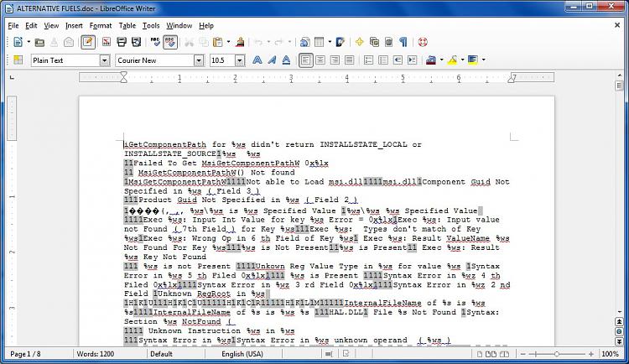Toggle Edit File mode

click(x=88, y=42)
